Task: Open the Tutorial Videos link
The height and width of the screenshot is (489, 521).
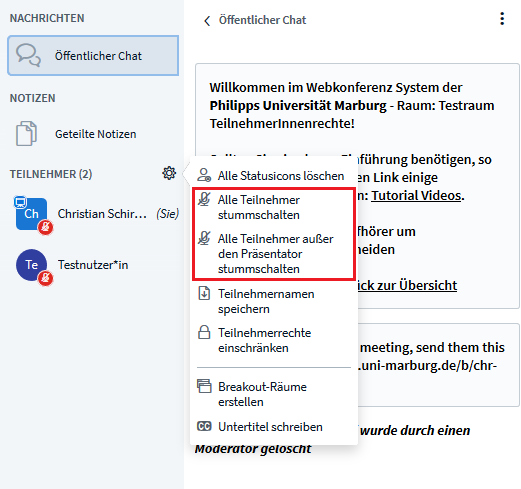Action: coord(416,196)
